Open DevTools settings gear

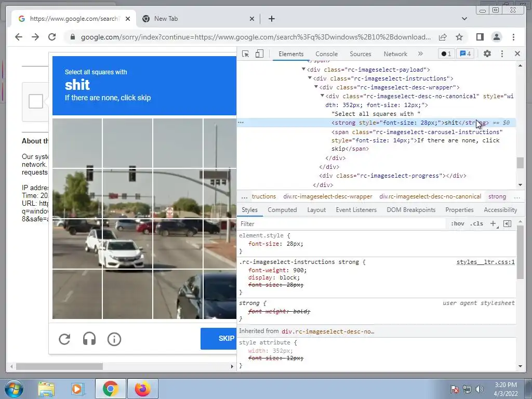(487, 54)
